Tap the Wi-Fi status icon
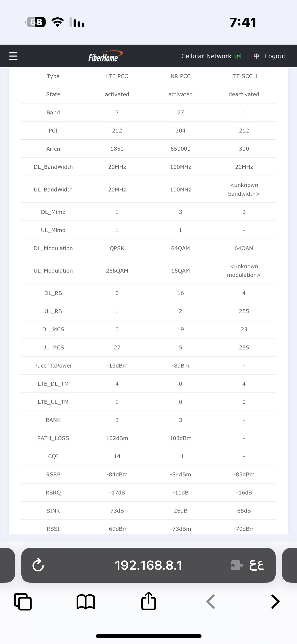Screen dimensions: 297x644 (x=57, y=22)
